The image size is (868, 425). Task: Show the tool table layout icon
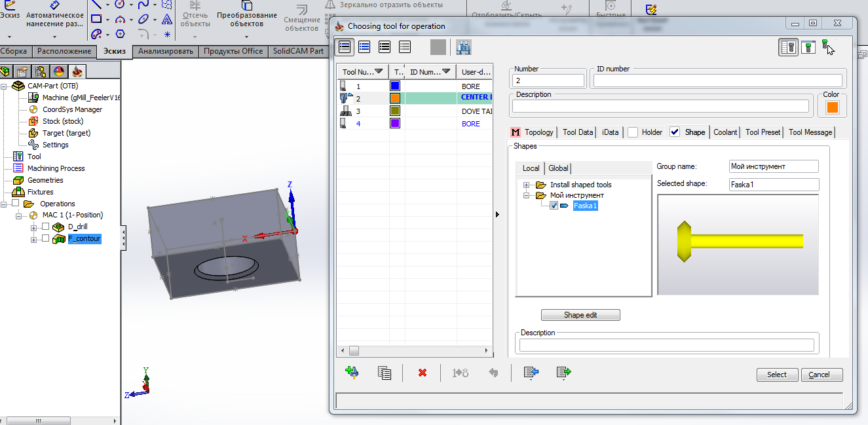click(x=788, y=46)
